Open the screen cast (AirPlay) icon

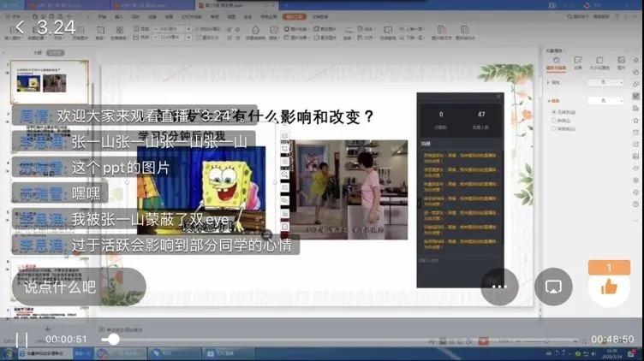point(553,286)
